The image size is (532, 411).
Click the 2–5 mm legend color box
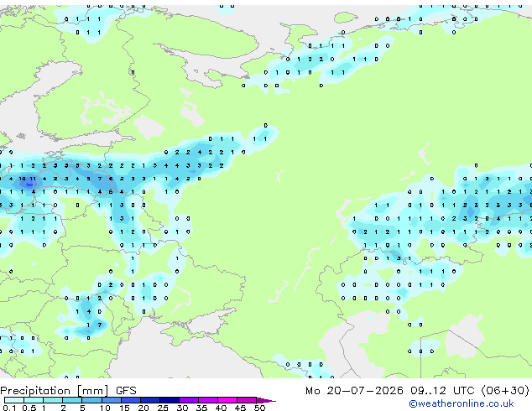click(x=72, y=400)
